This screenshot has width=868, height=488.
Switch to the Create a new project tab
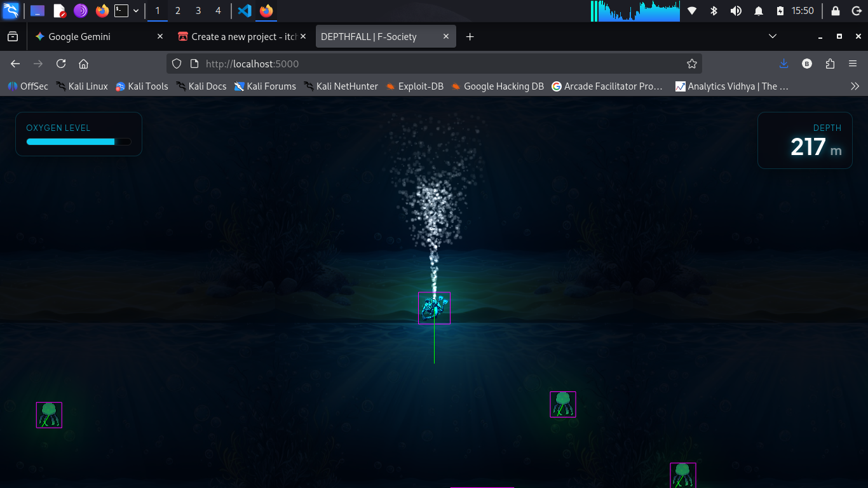[241, 37]
